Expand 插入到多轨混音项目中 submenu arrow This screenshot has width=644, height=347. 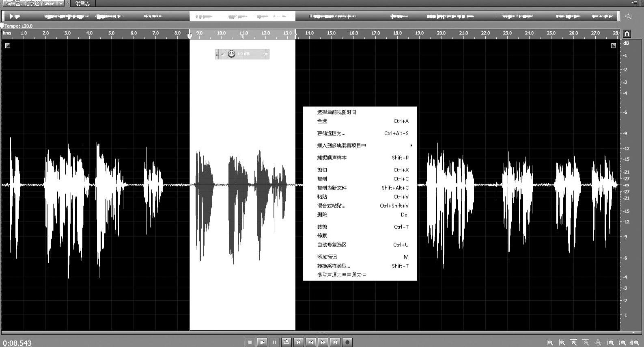(411, 145)
